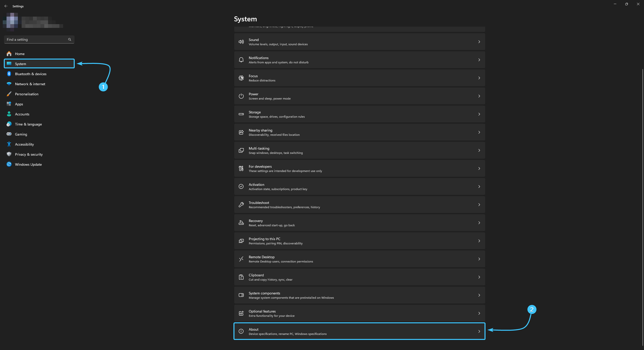Image resolution: width=644 pixels, height=350 pixels.
Task: Go to Accounts settings category
Action: pyautogui.click(x=22, y=114)
